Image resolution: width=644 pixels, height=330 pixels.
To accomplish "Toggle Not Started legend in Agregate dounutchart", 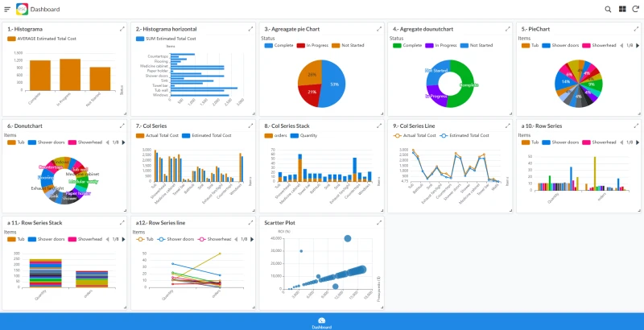I will [477, 45].
